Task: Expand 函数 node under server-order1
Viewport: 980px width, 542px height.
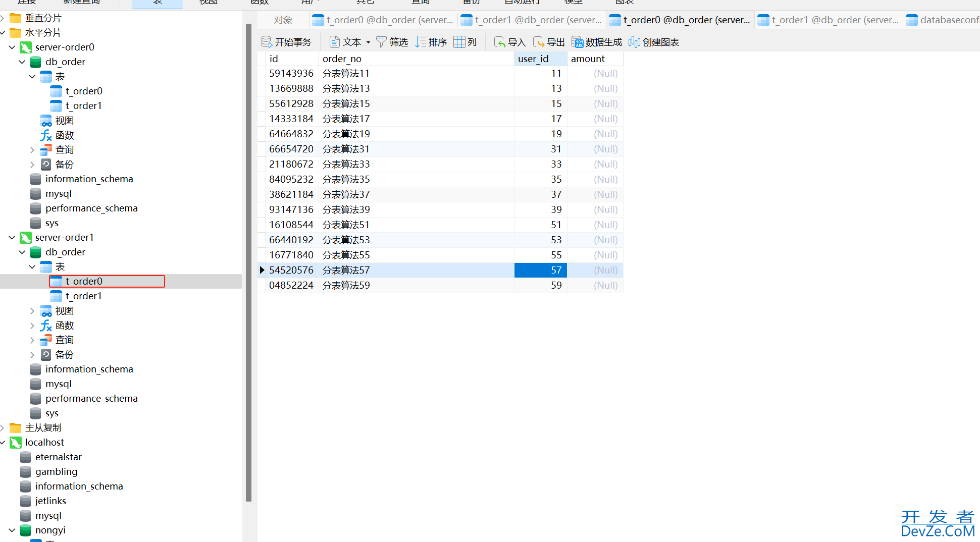Action: coord(32,326)
